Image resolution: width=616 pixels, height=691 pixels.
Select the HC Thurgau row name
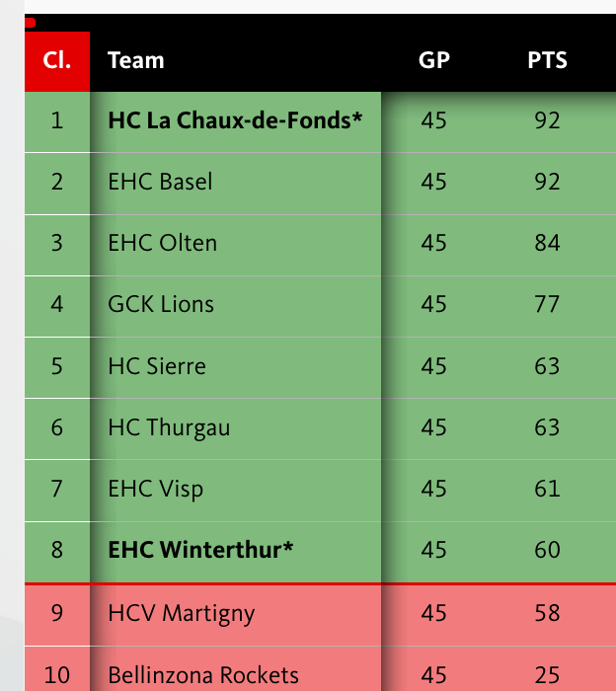point(169,427)
